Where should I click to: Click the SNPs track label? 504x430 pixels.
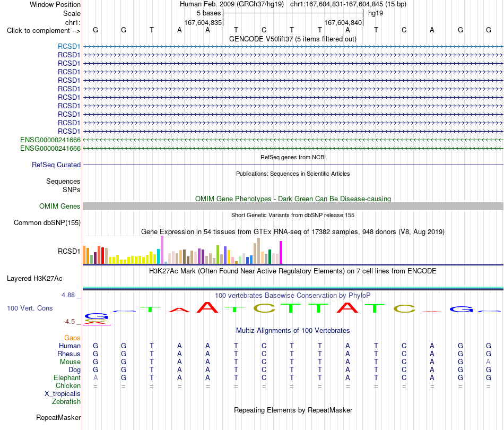72,190
